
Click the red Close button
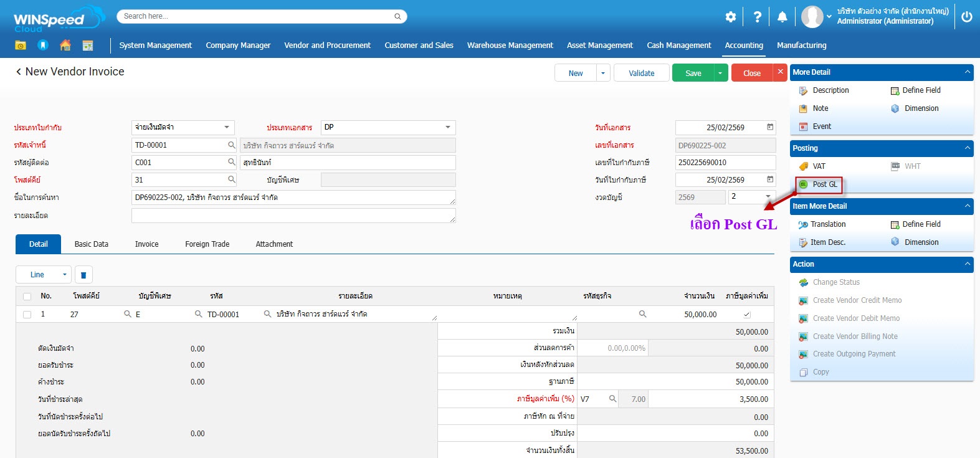[x=751, y=73]
